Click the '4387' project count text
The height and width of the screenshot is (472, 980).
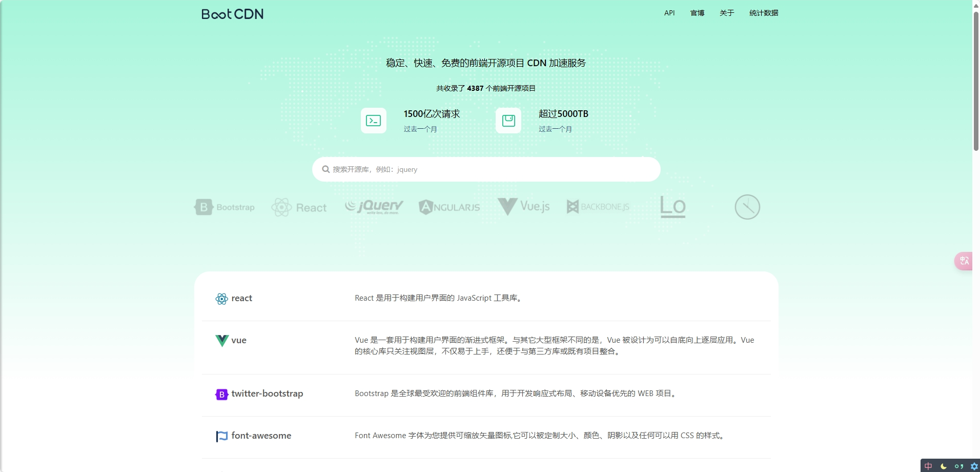475,88
